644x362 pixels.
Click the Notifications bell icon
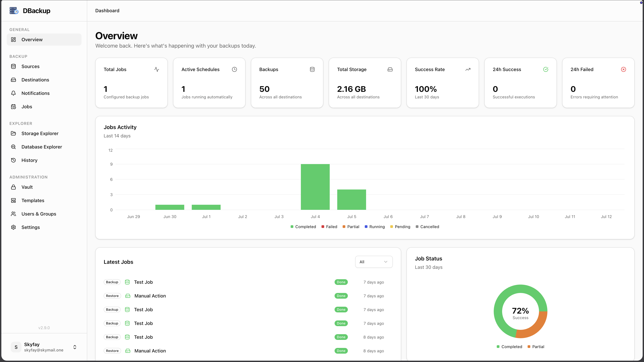click(13, 93)
